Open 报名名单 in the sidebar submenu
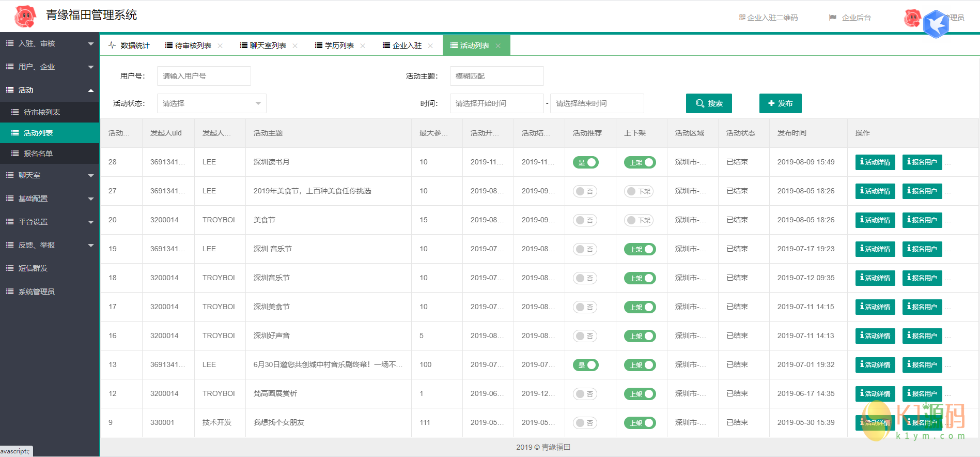 38,154
